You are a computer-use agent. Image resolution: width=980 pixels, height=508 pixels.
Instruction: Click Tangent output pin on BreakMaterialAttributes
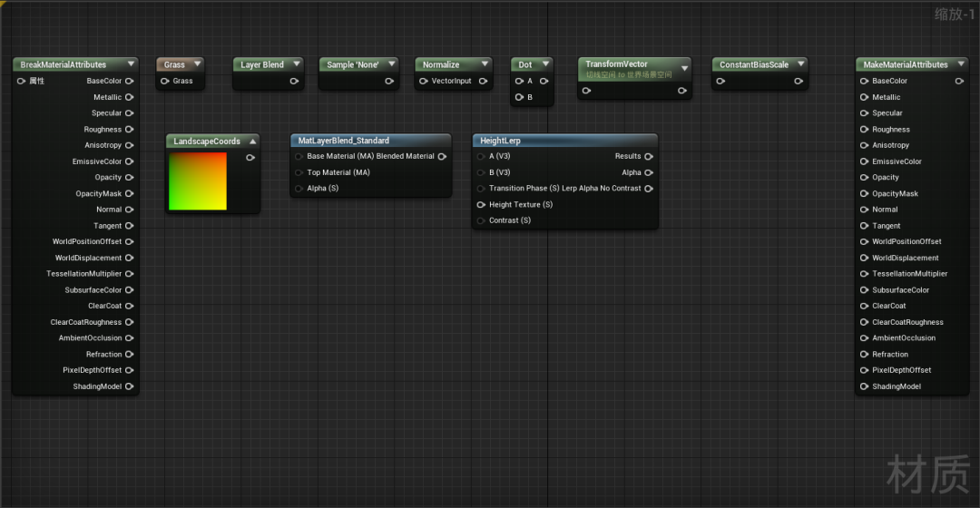130,226
